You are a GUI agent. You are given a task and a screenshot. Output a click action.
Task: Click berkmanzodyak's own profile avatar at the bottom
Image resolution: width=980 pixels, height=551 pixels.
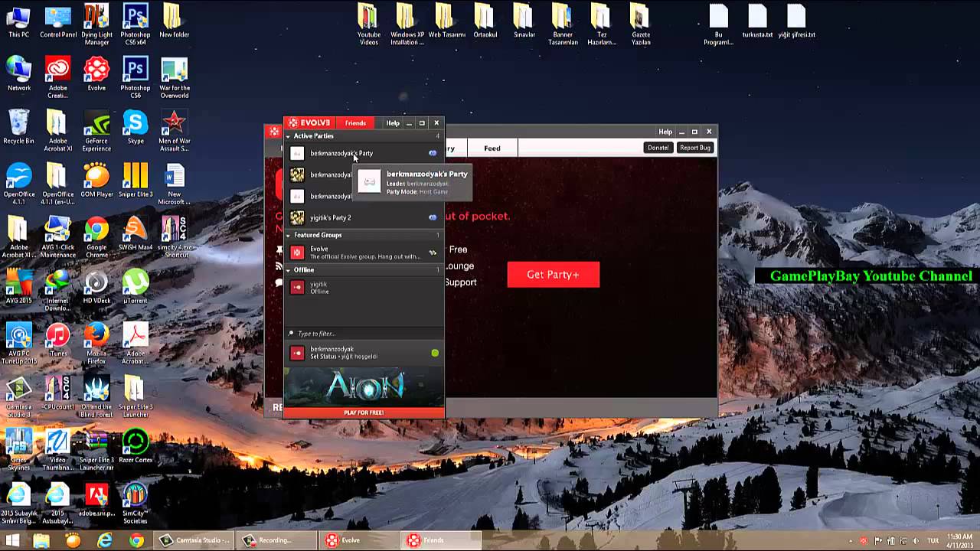[297, 353]
